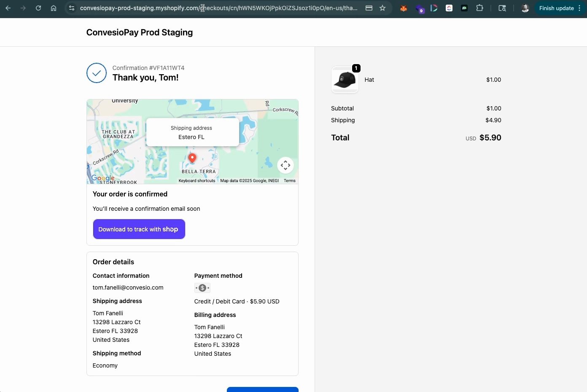Click the Economy shipping method text
Screen dimensions: 587x392
click(x=105, y=365)
